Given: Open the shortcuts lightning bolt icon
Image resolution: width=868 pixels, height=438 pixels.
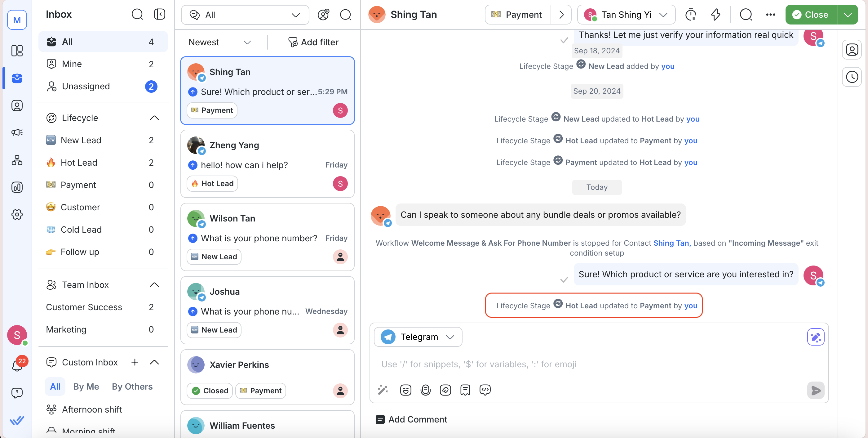Looking at the screenshot, I should point(715,15).
